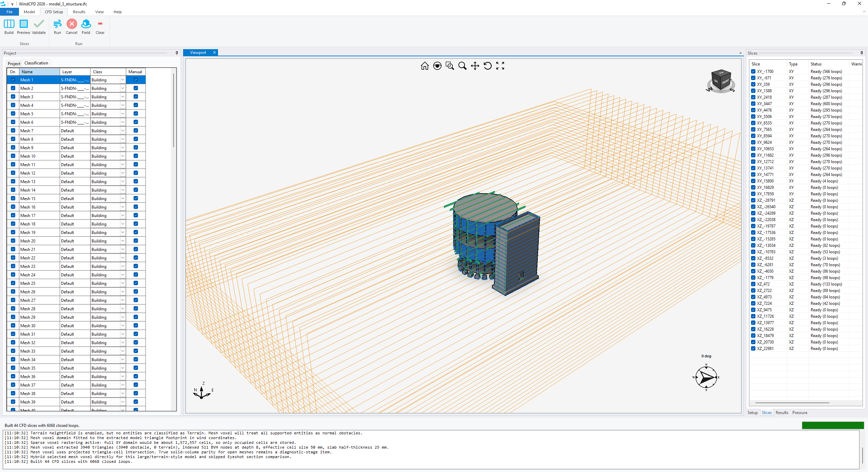Click the Validate checkmark icon
This screenshot has width=868, height=472.
point(39,24)
